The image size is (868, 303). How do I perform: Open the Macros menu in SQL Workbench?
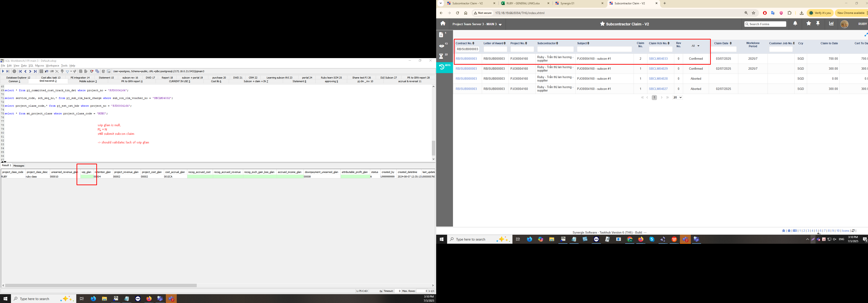[40, 66]
